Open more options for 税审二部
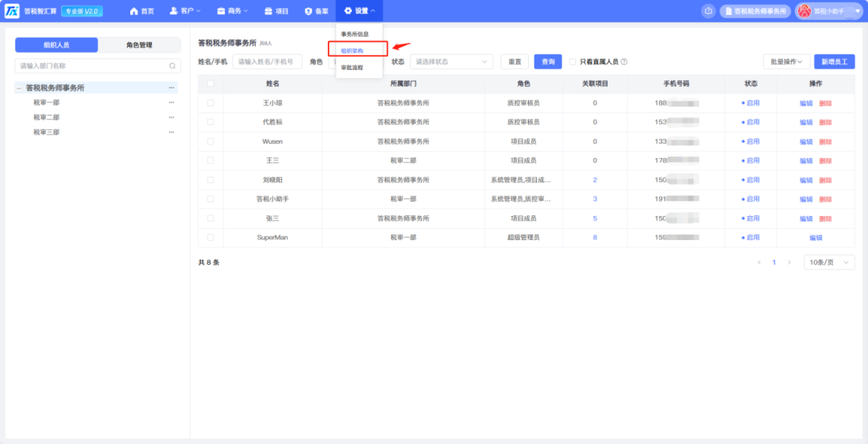This screenshot has height=444, width=868. 172,117
